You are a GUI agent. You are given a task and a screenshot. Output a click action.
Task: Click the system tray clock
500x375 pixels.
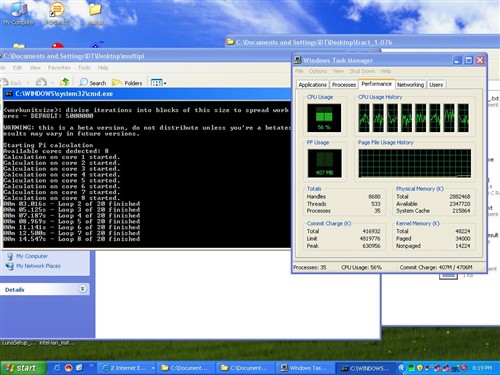[x=482, y=368]
